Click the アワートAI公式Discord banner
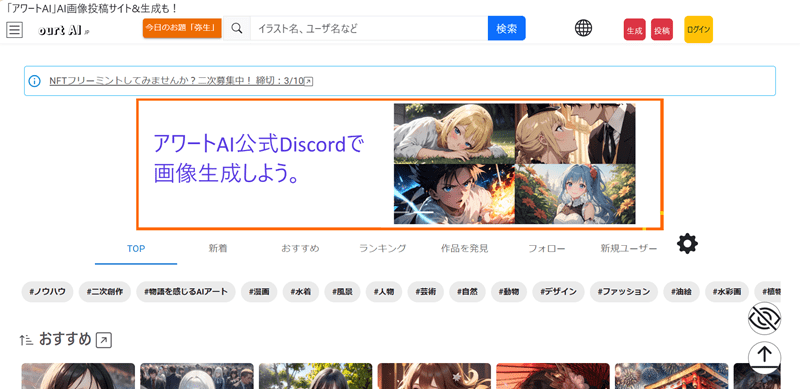The image size is (800, 389). (x=399, y=164)
